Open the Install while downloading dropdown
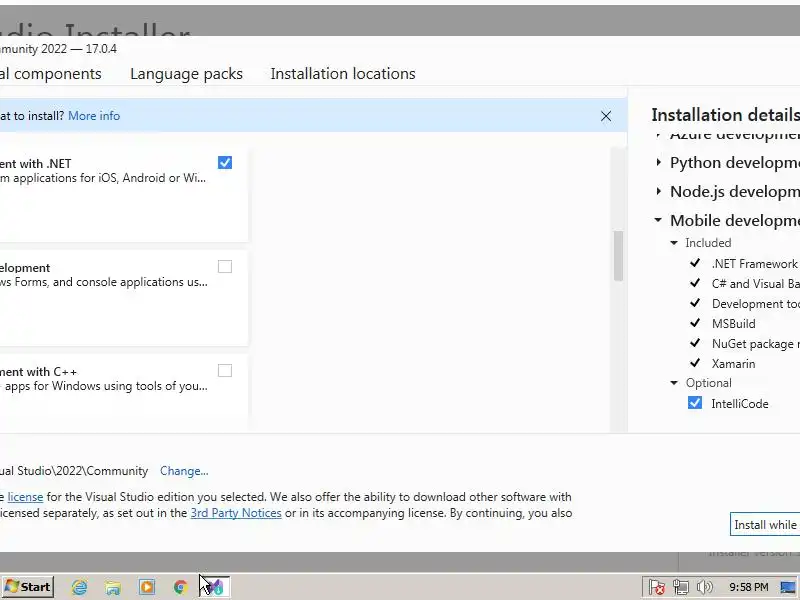 click(x=765, y=525)
